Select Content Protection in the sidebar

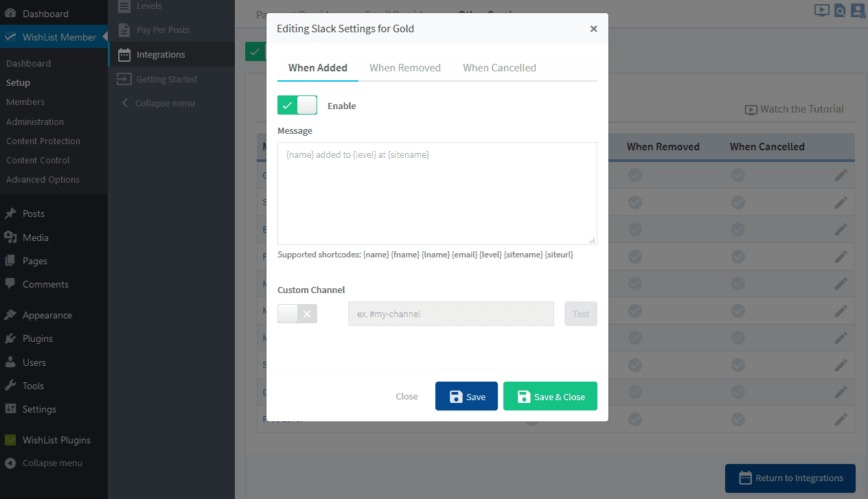pos(43,141)
